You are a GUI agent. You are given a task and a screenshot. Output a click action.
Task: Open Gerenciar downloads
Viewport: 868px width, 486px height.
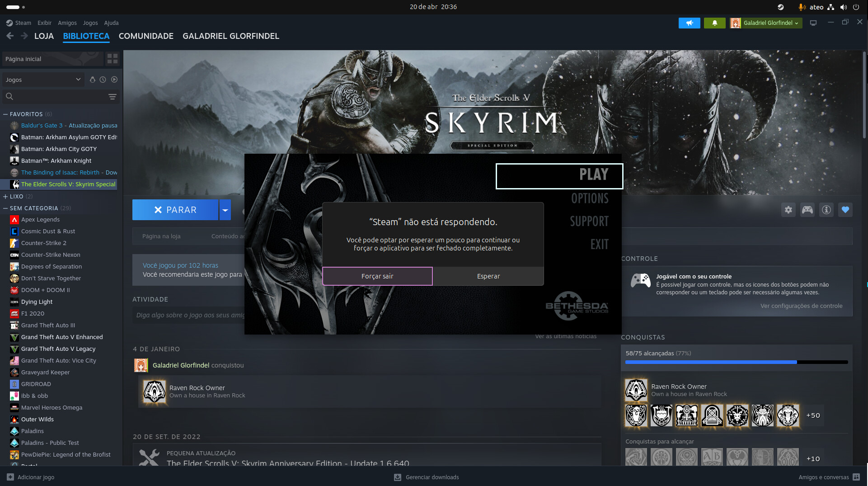[427, 477]
